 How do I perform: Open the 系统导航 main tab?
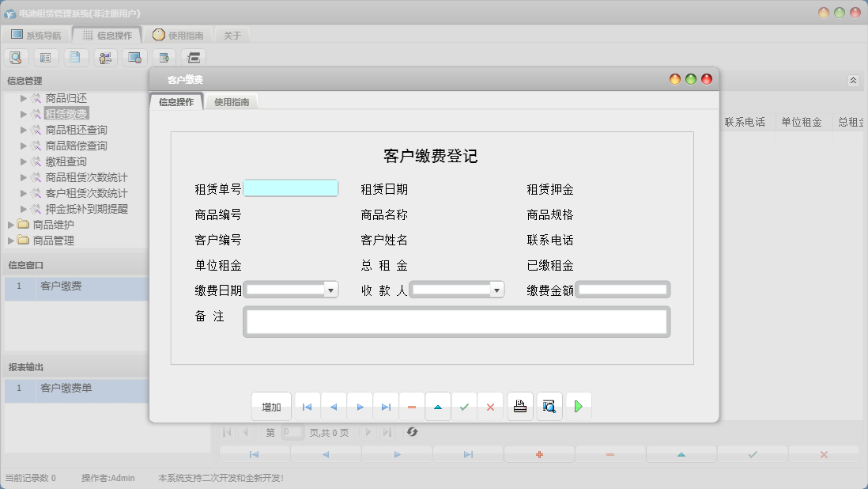(36, 35)
